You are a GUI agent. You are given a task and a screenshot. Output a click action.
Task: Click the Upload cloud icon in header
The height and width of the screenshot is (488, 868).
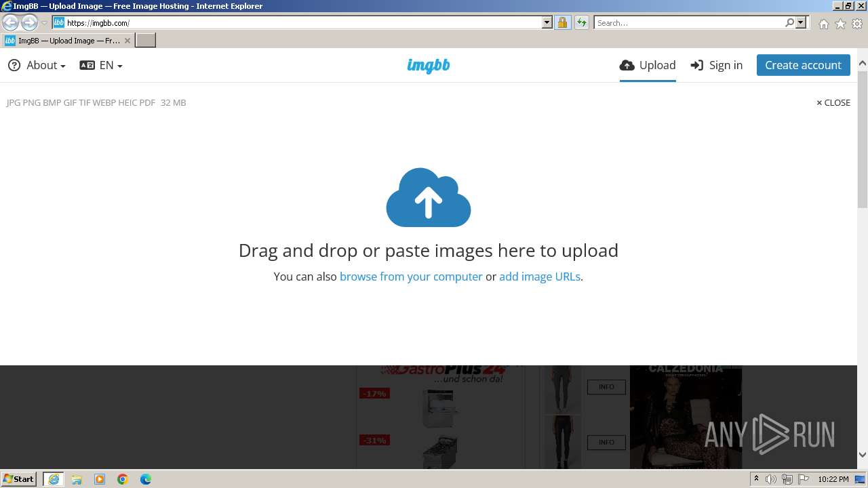[x=627, y=65]
